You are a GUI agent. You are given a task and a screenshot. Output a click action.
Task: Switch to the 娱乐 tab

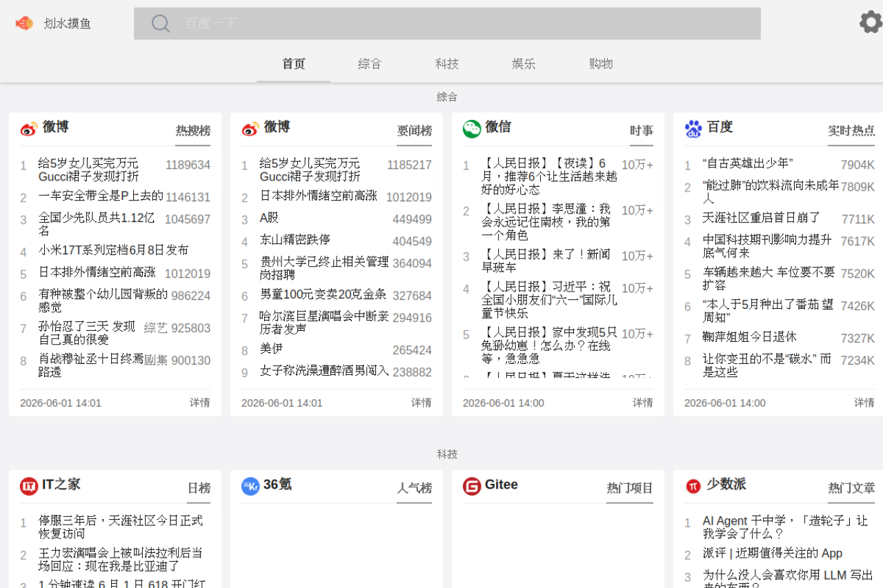[x=524, y=63]
